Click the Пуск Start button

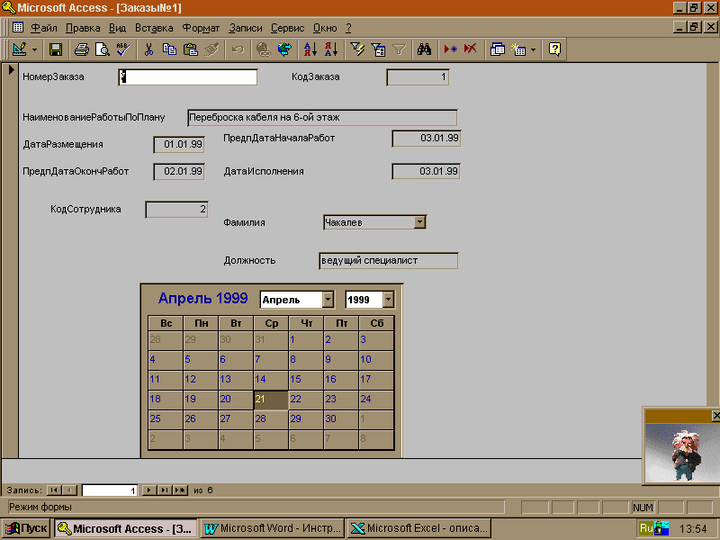[x=27, y=528]
